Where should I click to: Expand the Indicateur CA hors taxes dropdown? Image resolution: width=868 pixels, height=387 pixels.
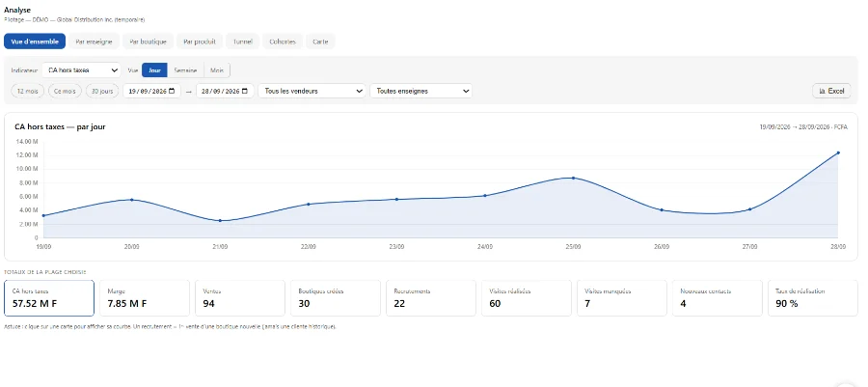coord(81,70)
